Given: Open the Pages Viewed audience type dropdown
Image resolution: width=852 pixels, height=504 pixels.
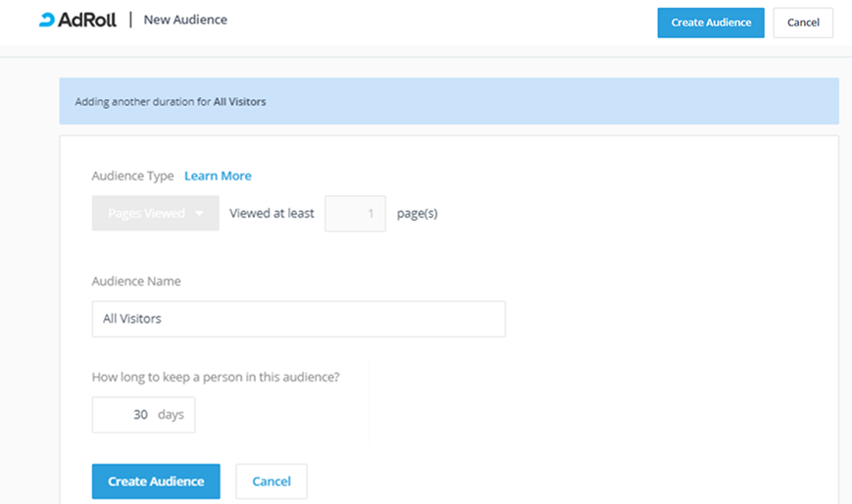Looking at the screenshot, I should 147,213.
